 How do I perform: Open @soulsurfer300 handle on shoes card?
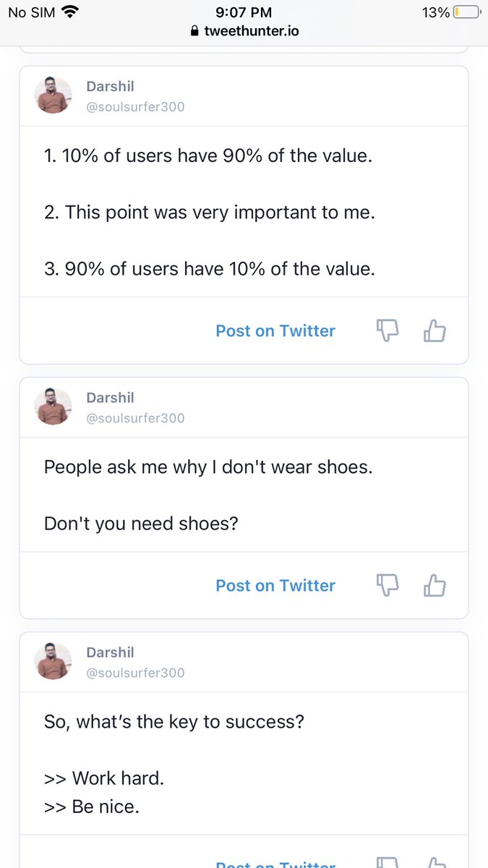pyautogui.click(x=135, y=418)
